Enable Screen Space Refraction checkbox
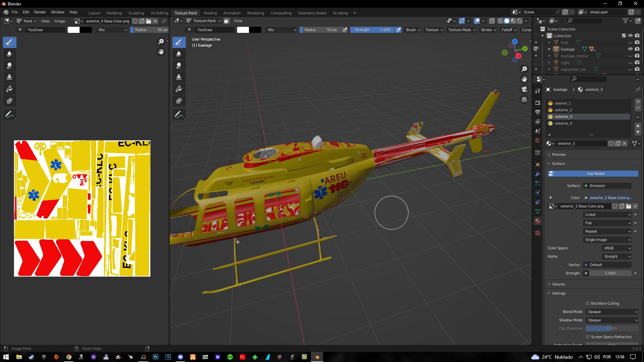Image resolution: width=644 pixels, height=362 pixels. coord(588,337)
